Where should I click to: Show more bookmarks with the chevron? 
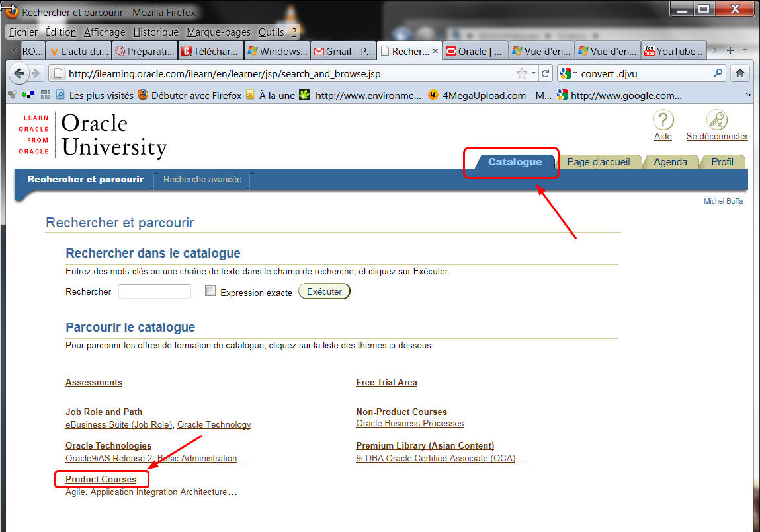point(748,95)
